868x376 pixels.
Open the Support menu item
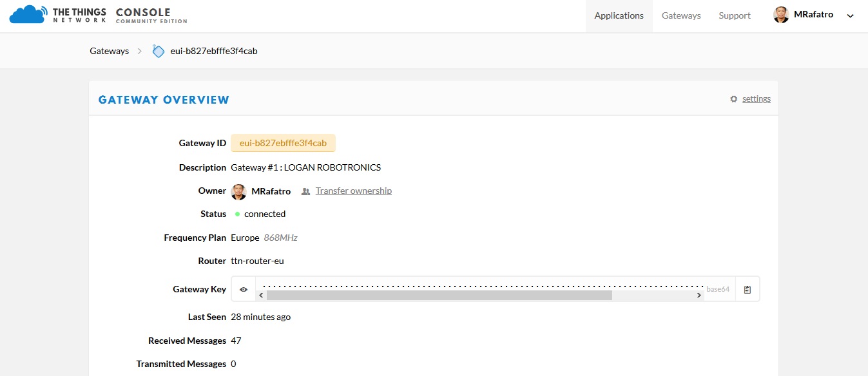[735, 15]
